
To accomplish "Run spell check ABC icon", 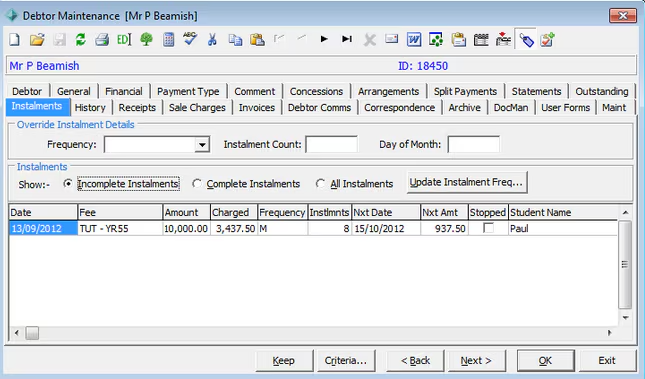I will click(x=190, y=40).
